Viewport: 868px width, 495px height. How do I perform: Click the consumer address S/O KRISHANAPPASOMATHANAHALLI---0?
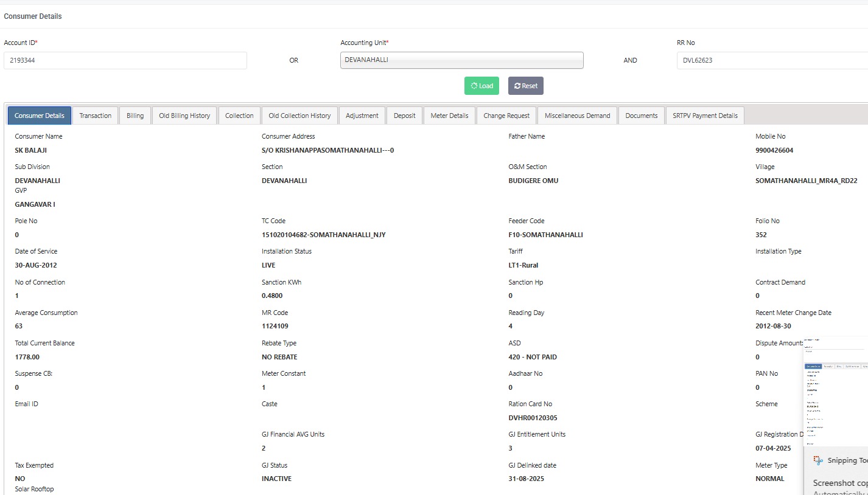328,150
